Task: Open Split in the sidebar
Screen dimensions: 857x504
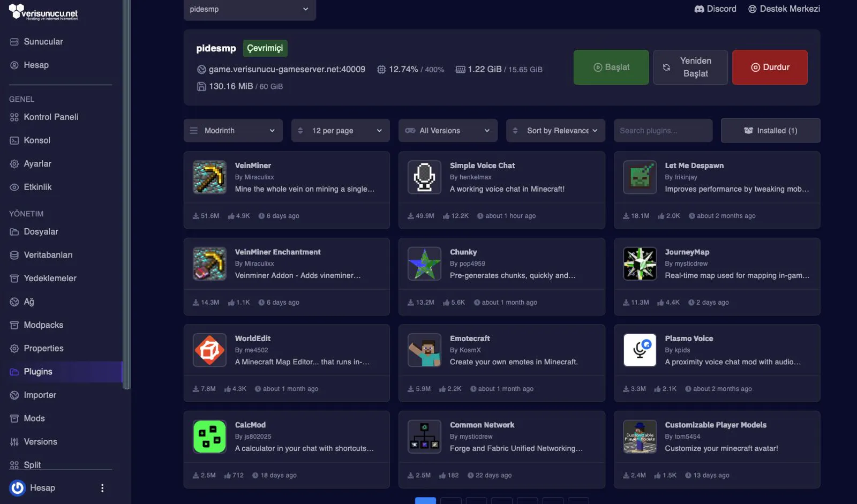Action: click(x=32, y=464)
